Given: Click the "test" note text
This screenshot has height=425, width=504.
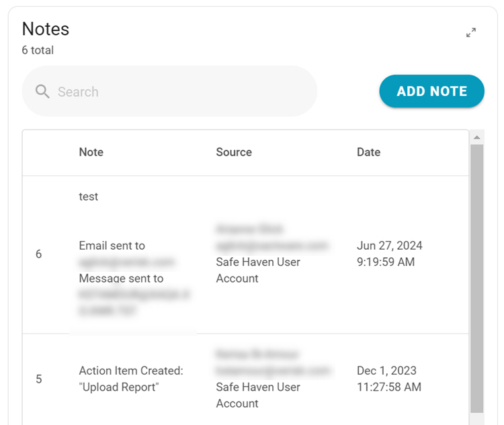Looking at the screenshot, I should click(89, 197).
